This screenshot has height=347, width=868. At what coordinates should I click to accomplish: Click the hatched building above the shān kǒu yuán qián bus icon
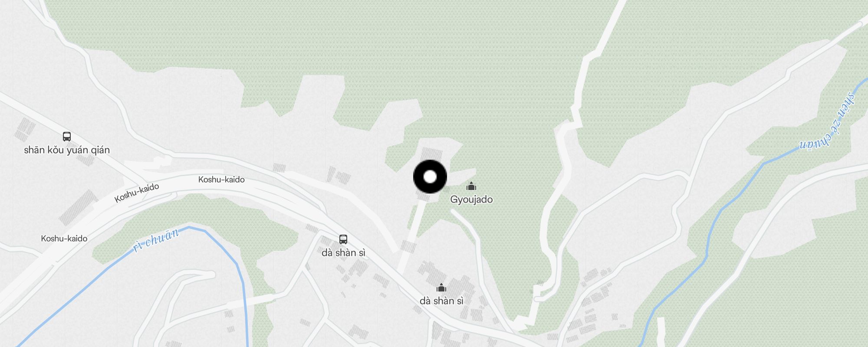point(25,130)
